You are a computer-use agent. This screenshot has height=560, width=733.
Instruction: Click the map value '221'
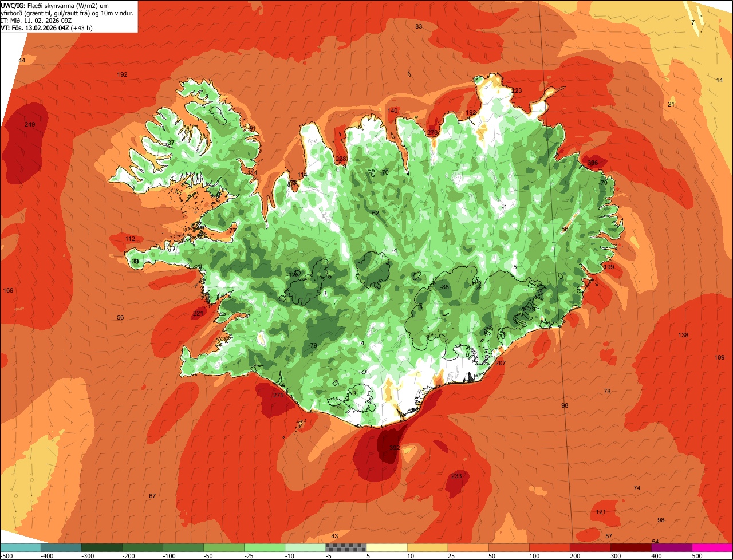[x=198, y=313]
